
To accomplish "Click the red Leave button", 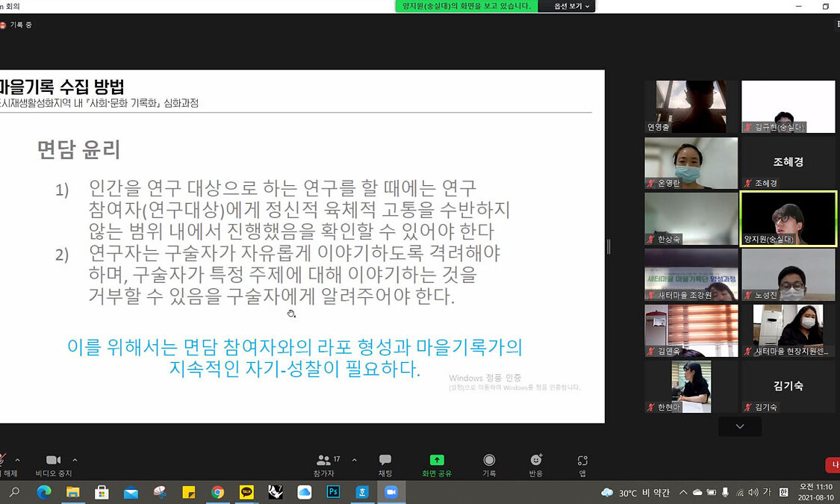I will pos(833,464).
